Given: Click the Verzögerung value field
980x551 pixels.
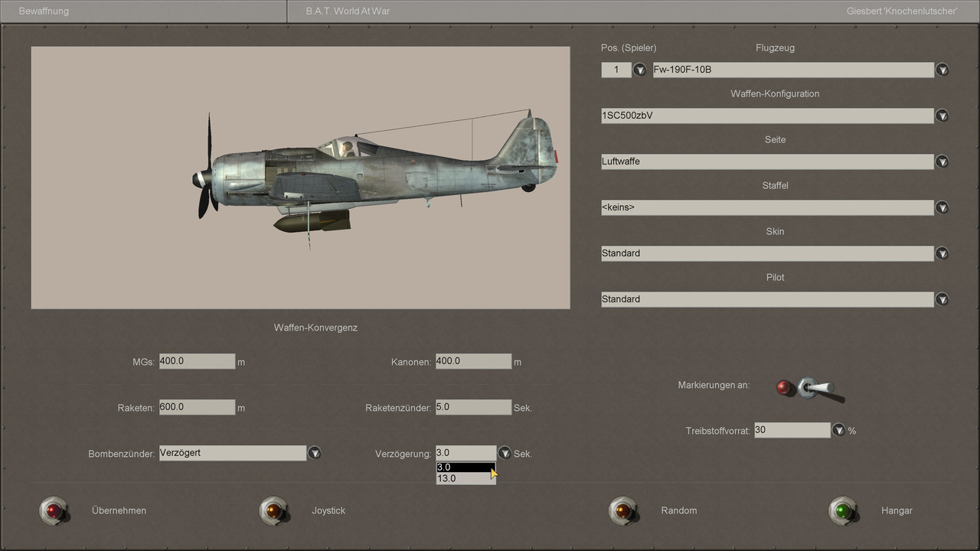Looking at the screenshot, I should click(x=466, y=453).
